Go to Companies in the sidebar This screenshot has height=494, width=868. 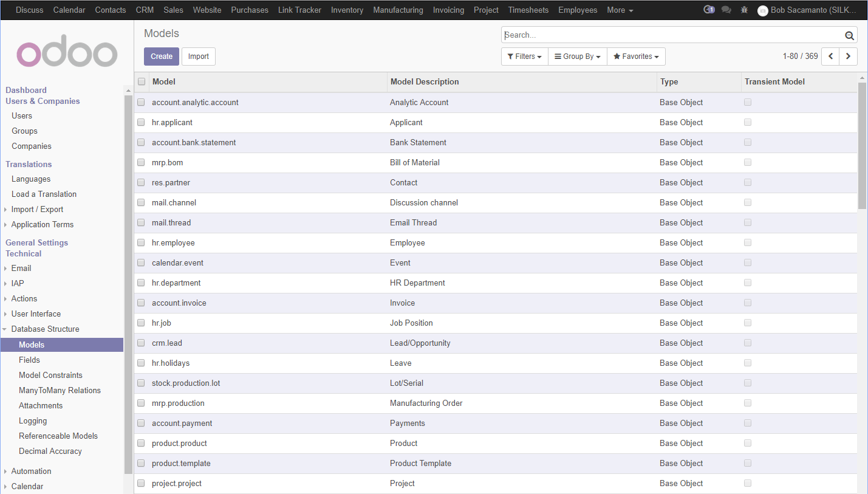pos(32,146)
